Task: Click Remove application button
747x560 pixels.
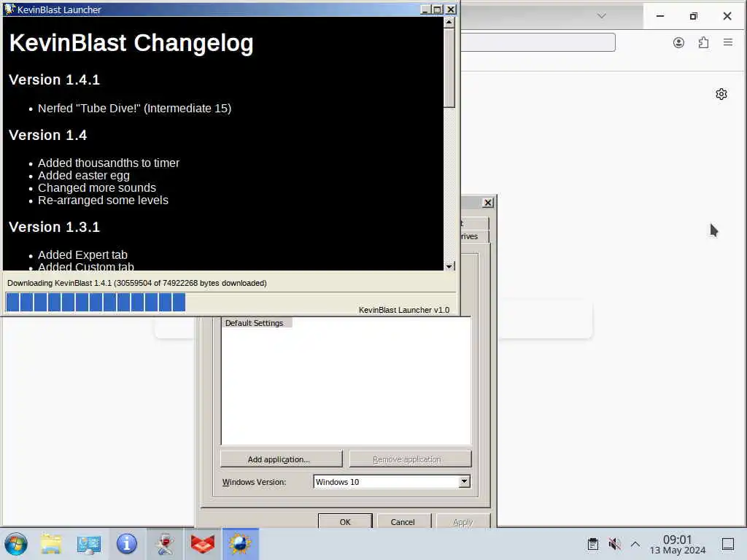Action: [x=410, y=459]
